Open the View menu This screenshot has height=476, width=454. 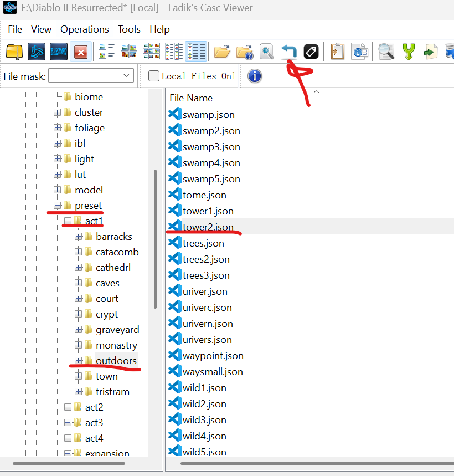pos(41,29)
